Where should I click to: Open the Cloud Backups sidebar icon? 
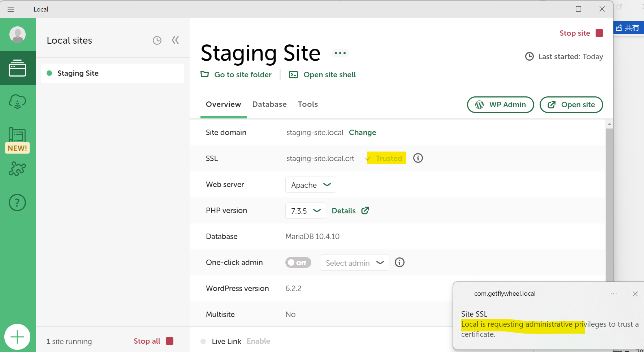17,101
